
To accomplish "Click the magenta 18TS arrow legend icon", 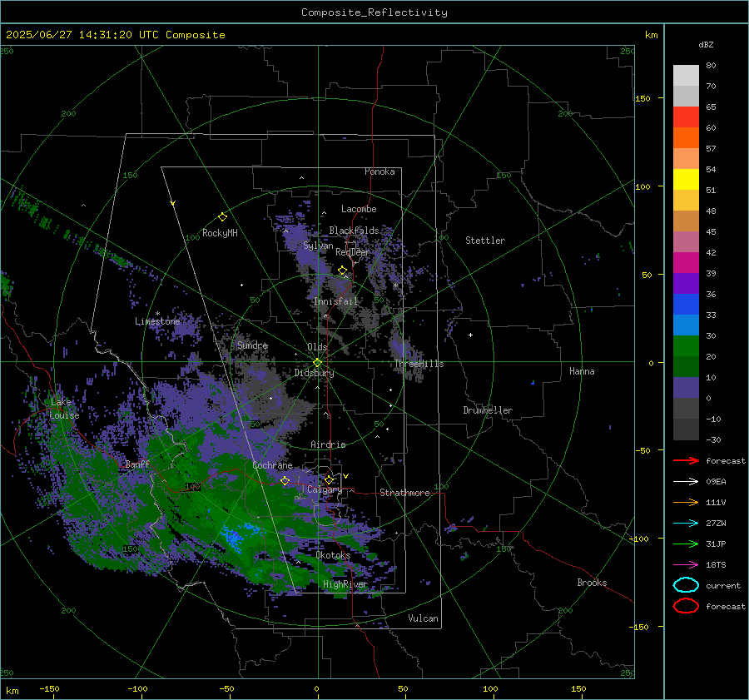I will tap(686, 565).
